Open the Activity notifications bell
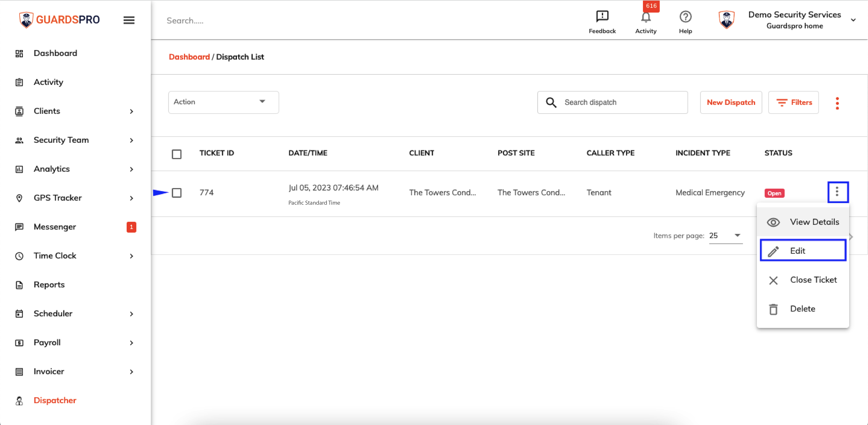868x425 pixels. [646, 18]
